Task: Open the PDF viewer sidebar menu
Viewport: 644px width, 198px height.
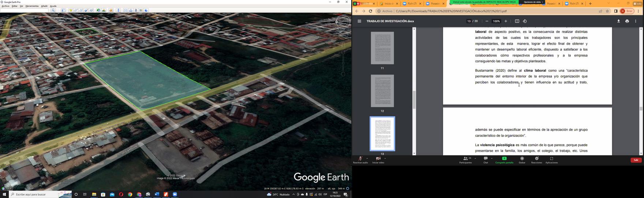Action: click(x=359, y=21)
